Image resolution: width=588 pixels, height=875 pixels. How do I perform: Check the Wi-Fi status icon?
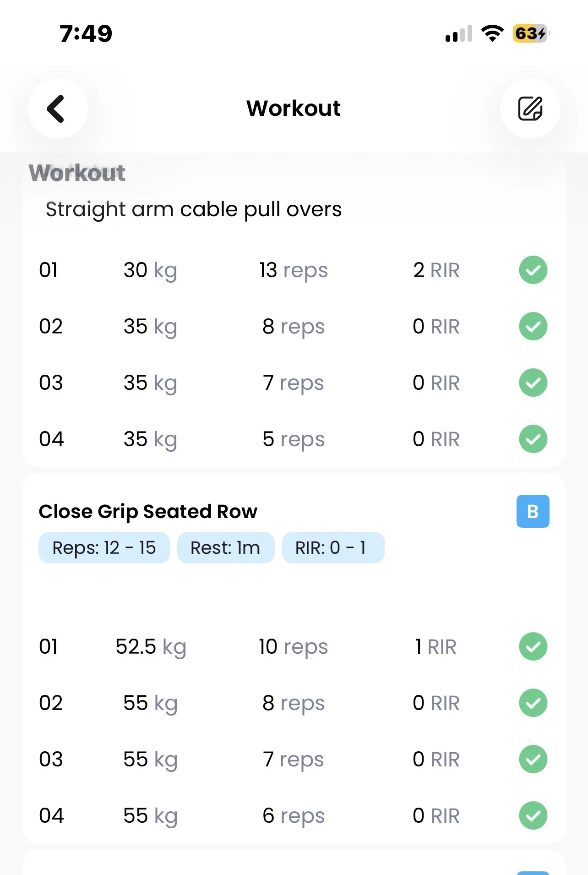pos(492,33)
